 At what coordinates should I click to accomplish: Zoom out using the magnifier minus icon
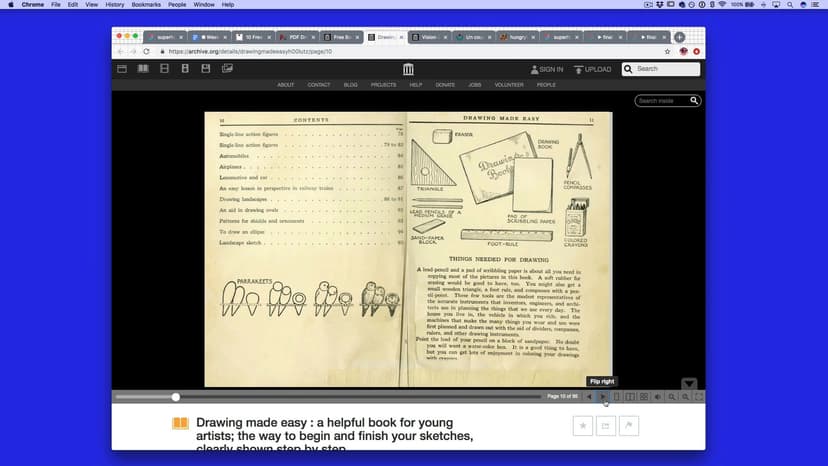pos(671,397)
